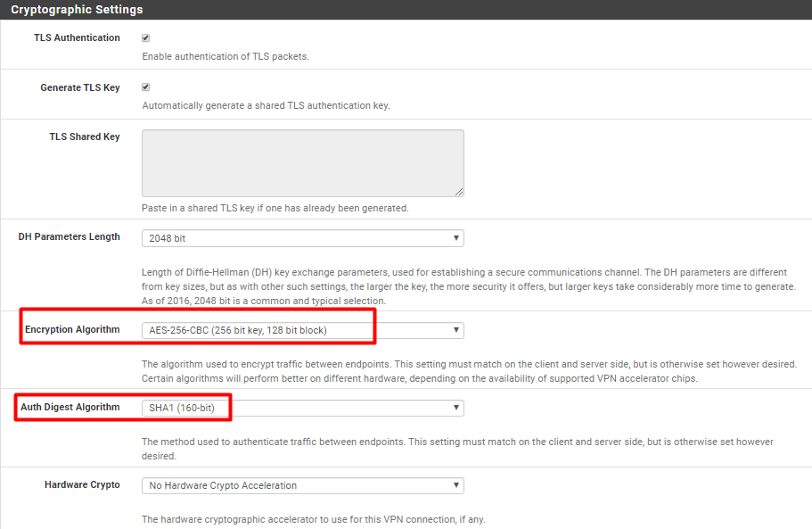Grab the TLS Shared Key resize handle

(x=459, y=191)
